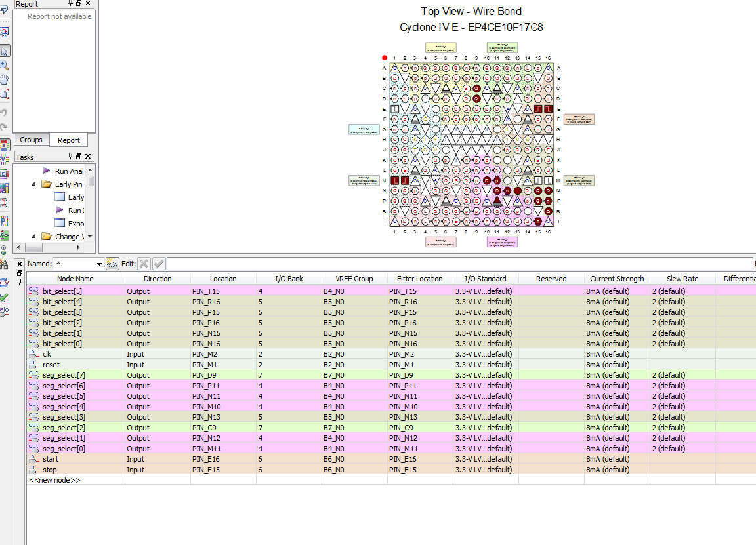Click the Slew Rate column header
756x545 pixels.
tap(682, 279)
